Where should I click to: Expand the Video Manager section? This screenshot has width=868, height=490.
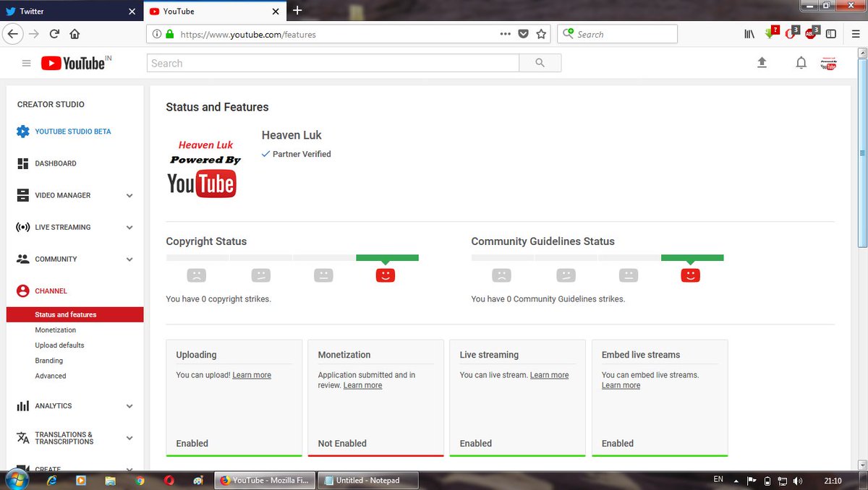[x=129, y=195]
